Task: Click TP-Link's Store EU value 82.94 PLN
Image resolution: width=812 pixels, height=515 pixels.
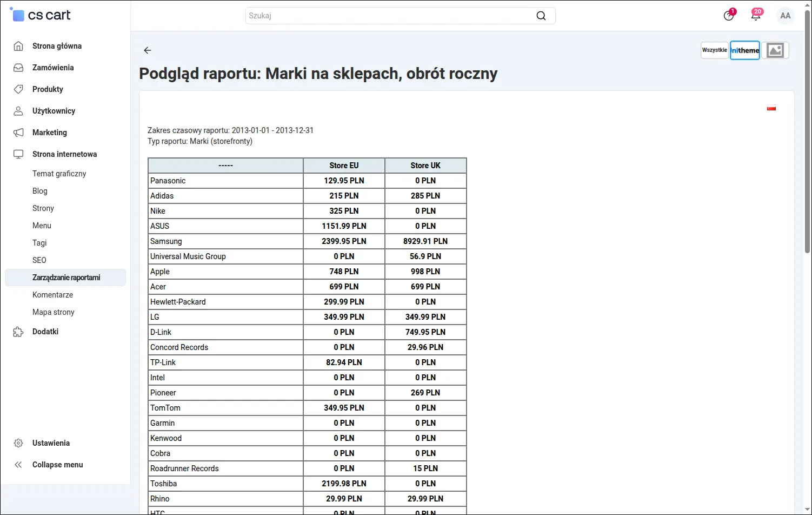Action: [x=344, y=362]
